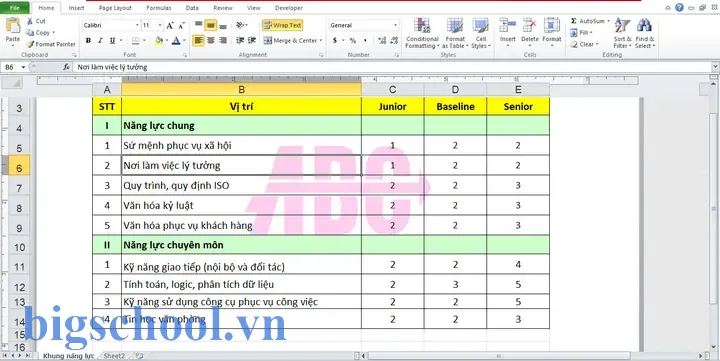Screen dimensions: 720x361
Task: Select cell 'Quy trình, quy định ISO'
Action: point(242,186)
